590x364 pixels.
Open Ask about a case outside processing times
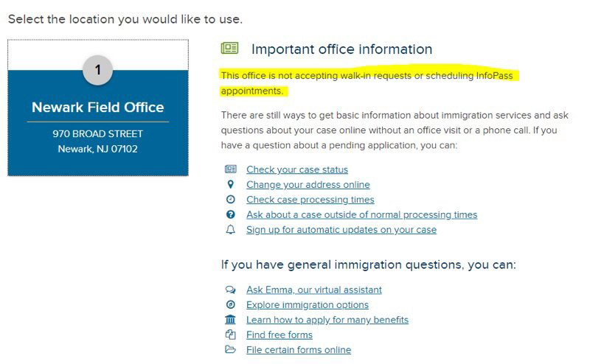pos(362,214)
